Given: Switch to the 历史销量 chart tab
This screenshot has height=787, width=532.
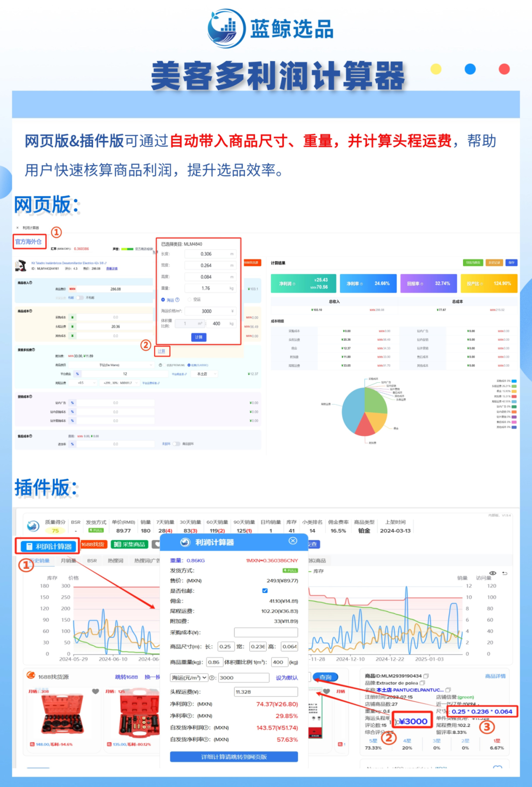Looking at the screenshot, I should coord(39,560).
